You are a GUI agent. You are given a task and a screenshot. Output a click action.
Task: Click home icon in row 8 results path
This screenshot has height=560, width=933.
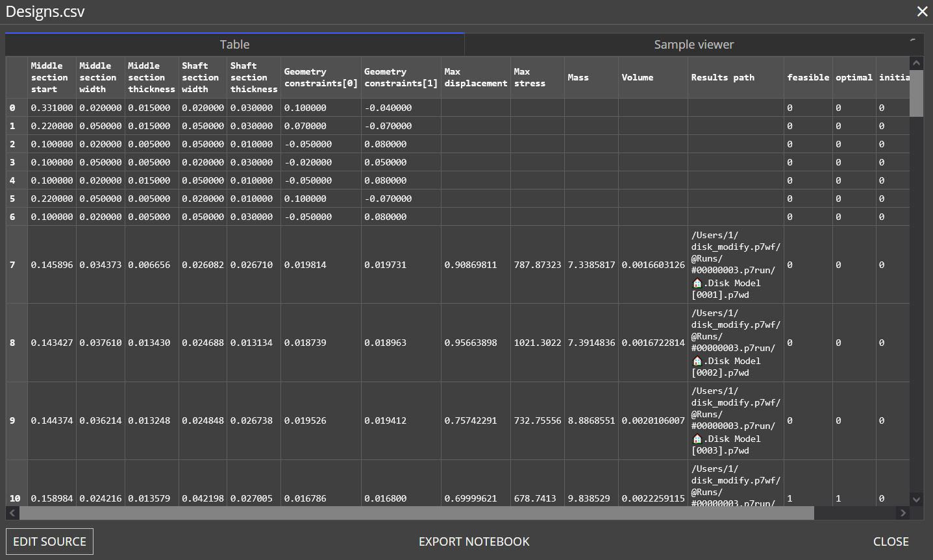click(697, 361)
